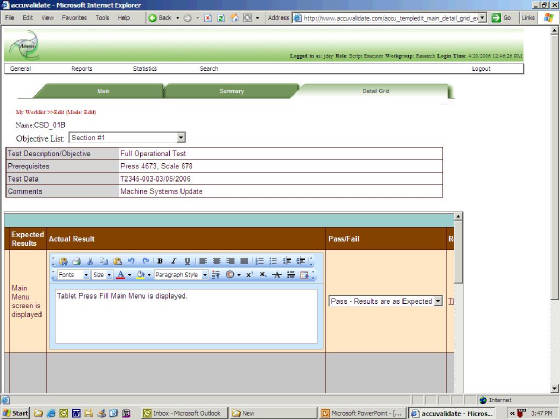Increase indent in the editor toolbar
Viewport: 560px width, 420px height.
(x=301, y=261)
